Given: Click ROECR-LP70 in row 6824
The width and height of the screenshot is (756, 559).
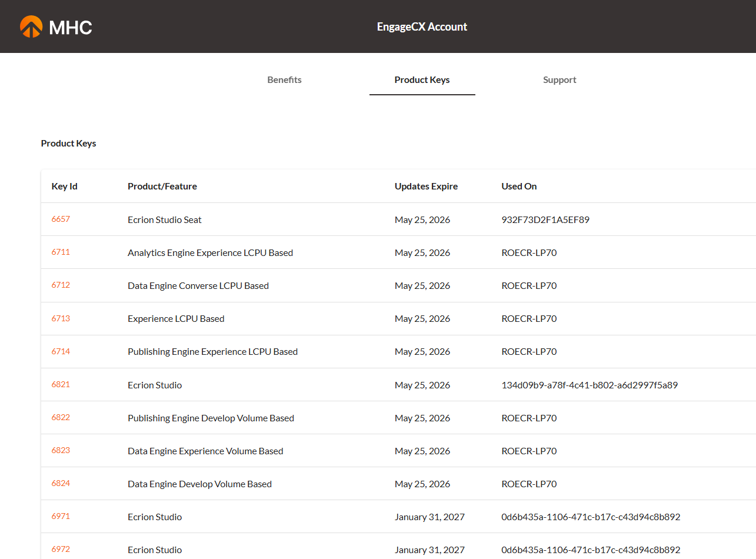Looking at the screenshot, I should point(529,484).
